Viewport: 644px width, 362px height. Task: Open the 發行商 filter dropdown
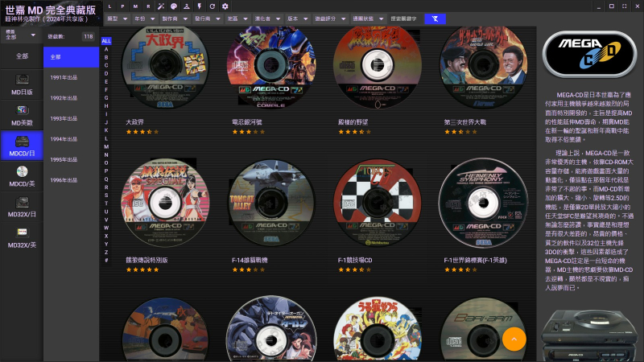(208, 19)
